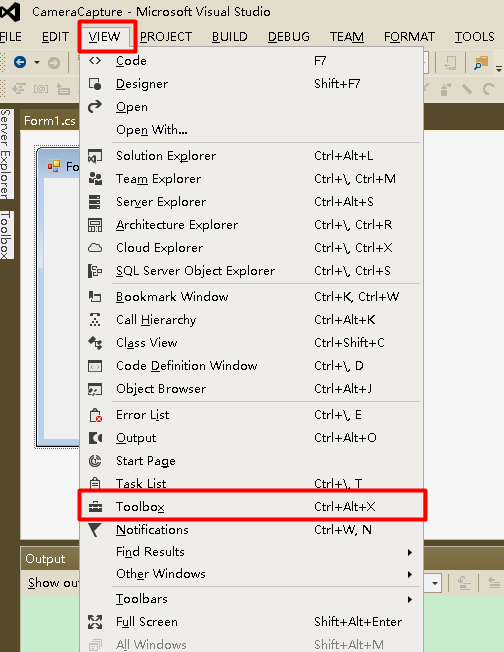
Task: Open the BUILD menu
Action: (x=230, y=37)
